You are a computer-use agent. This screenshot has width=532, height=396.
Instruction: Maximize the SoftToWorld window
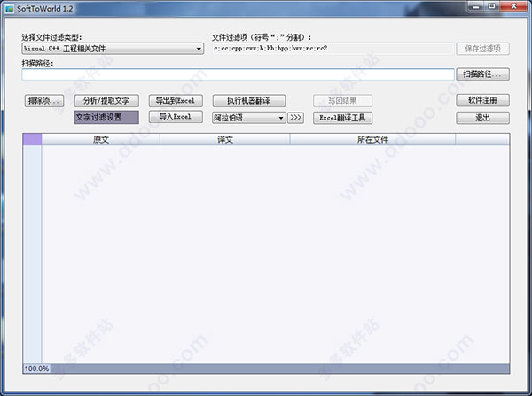click(x=492, y=6)
